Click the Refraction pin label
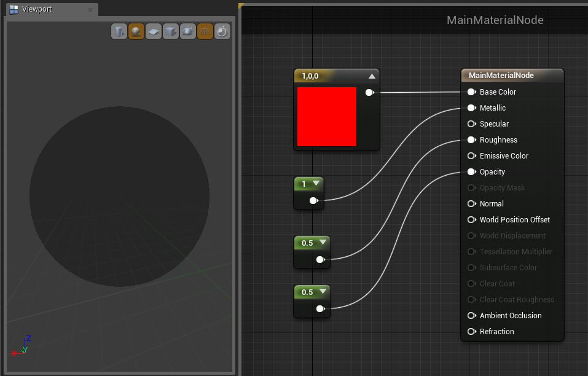Screen dimensions: 588x376 pos(496,331)
